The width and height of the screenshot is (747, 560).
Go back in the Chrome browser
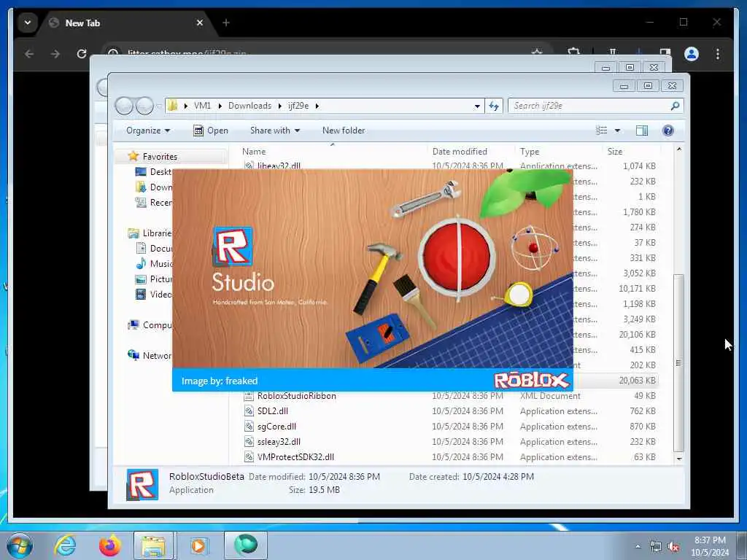[29, 54]
